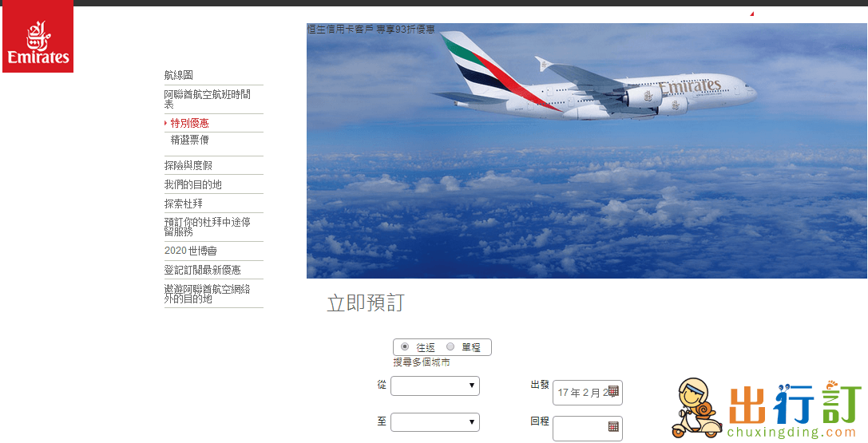The height and width of the screenshot is (443, 868).
Task: Open 2020 世博會 link
Action: [x=190, y=251]
